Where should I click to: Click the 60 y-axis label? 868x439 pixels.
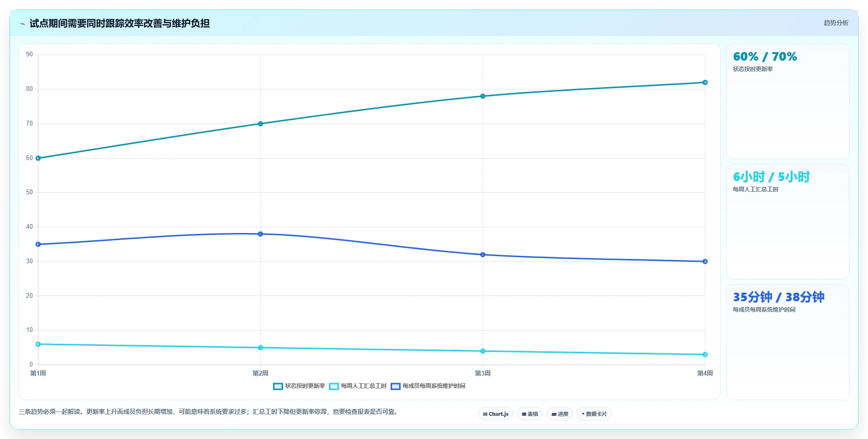29,158
